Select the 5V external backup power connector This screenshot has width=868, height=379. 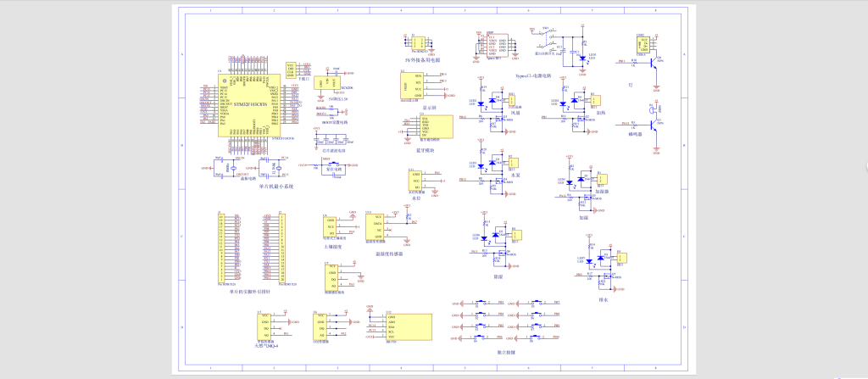click(417, 41)
